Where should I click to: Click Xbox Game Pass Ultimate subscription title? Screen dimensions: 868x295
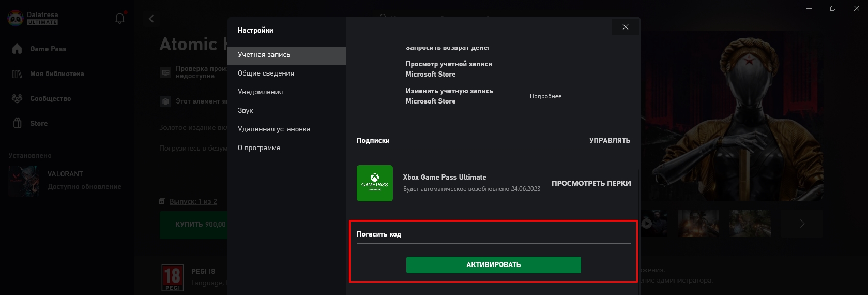(445, 177)
